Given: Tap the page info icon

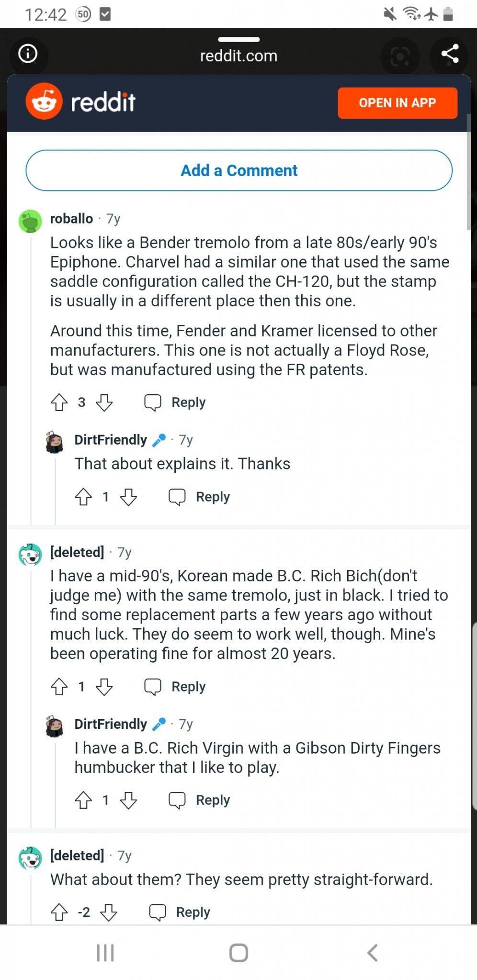Looking at the screenshot, I should click(28, 54).
